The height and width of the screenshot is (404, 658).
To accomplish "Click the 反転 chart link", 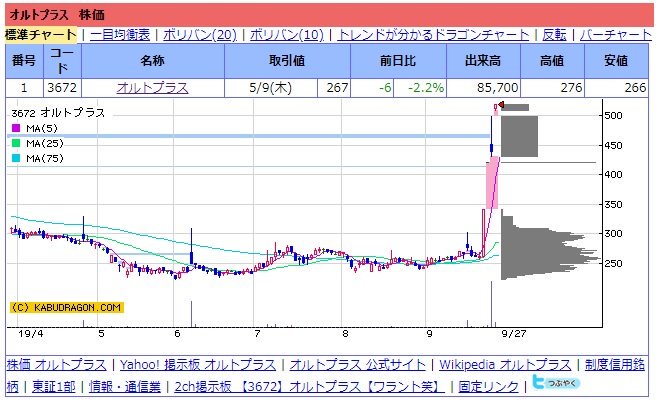I will tap(554, 35).
